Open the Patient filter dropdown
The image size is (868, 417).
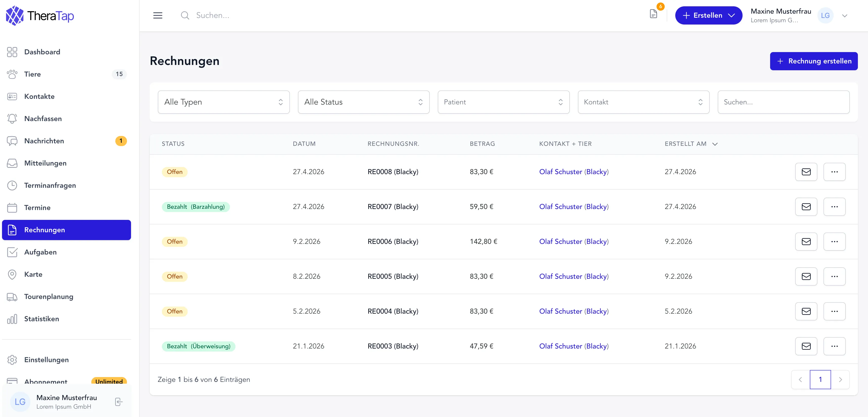pyautogui.click(x=503, y=102)
